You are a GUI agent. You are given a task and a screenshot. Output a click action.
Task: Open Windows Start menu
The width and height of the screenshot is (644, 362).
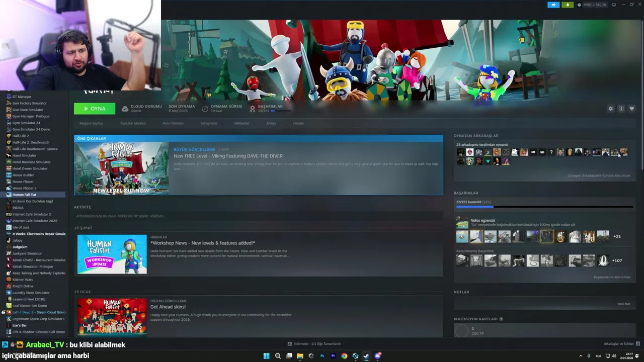point(266,356)
